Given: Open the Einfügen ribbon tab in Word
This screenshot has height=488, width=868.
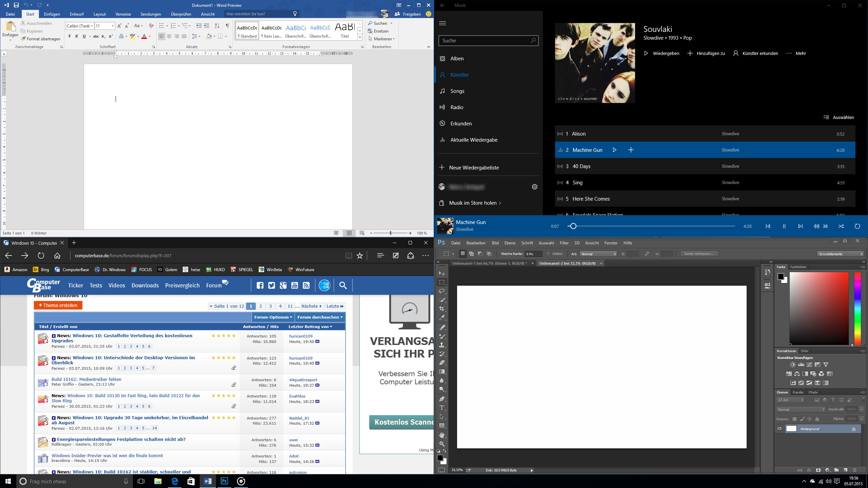Looking at the screenshot, I should [x=52, y=14].
